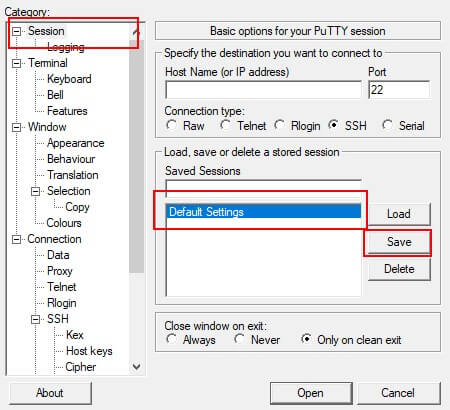
Task: Select the SSH connection type radio button
Action: click(x=333, y=126)
